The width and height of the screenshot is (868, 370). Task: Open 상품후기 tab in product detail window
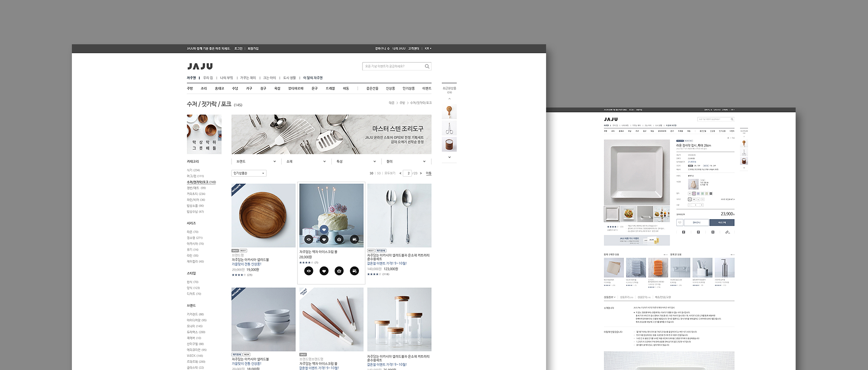[627, 297]
